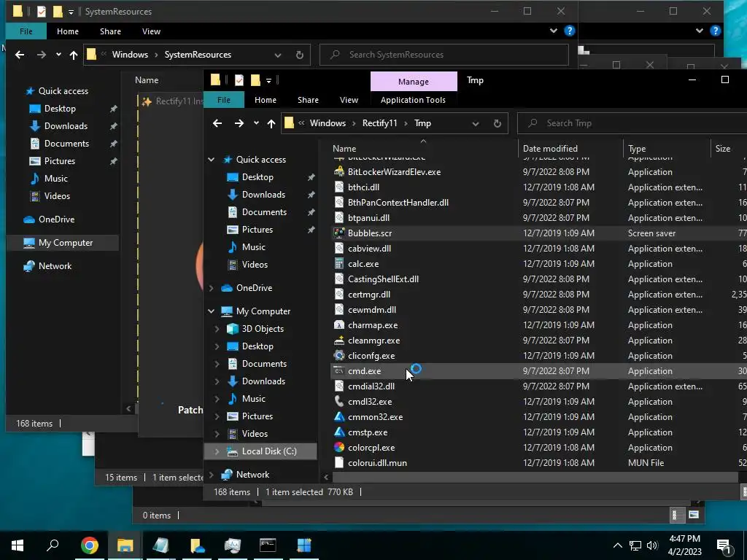
Task: Select the colorcpl.exe color wheel icon
Action: pos(339,447)
